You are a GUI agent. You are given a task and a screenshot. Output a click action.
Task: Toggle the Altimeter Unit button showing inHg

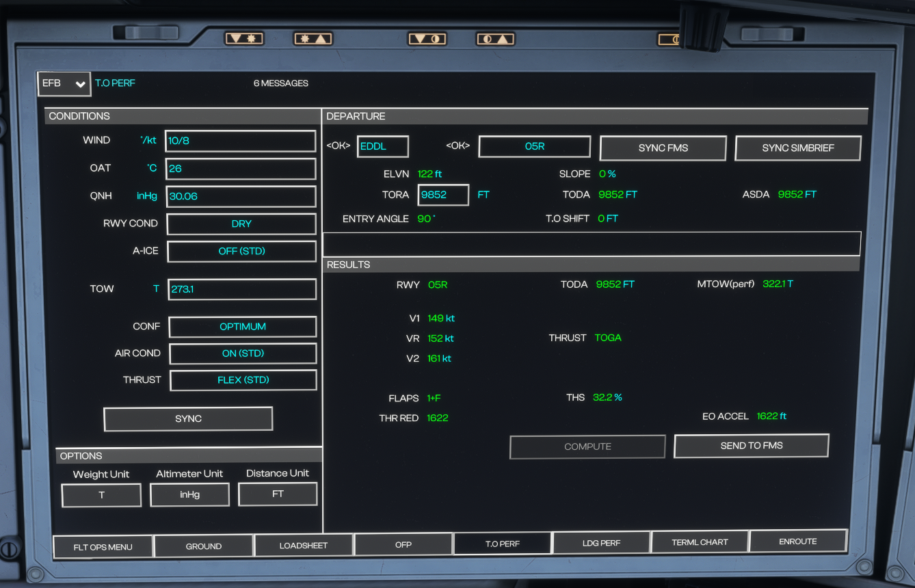[189, 494]
